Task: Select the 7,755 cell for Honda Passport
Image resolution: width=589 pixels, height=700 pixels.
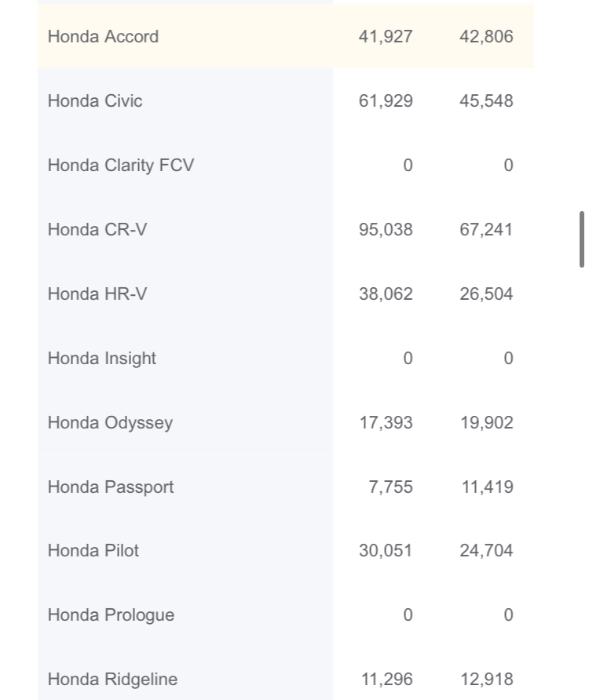Action: (x=390, y=487)
